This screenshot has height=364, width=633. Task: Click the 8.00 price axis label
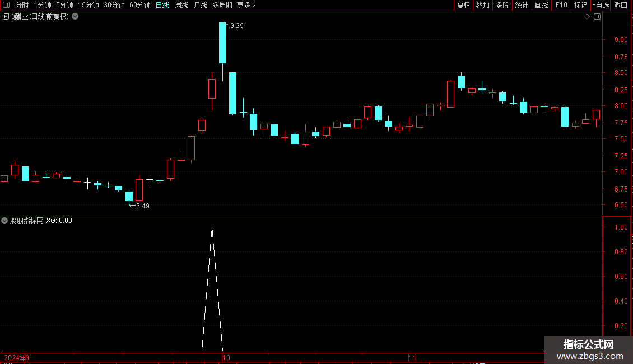[x=621, y=106]
